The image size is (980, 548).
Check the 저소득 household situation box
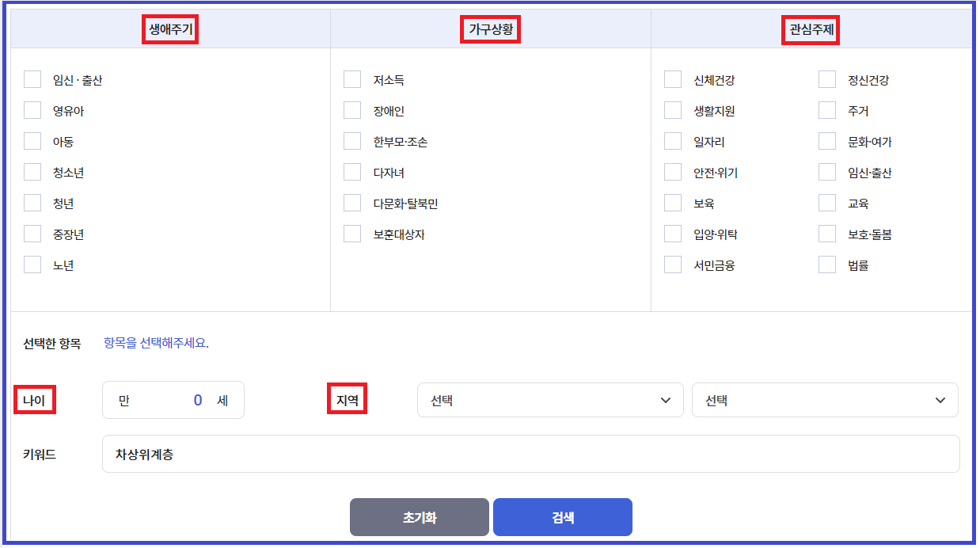click(x=351, y=79)
